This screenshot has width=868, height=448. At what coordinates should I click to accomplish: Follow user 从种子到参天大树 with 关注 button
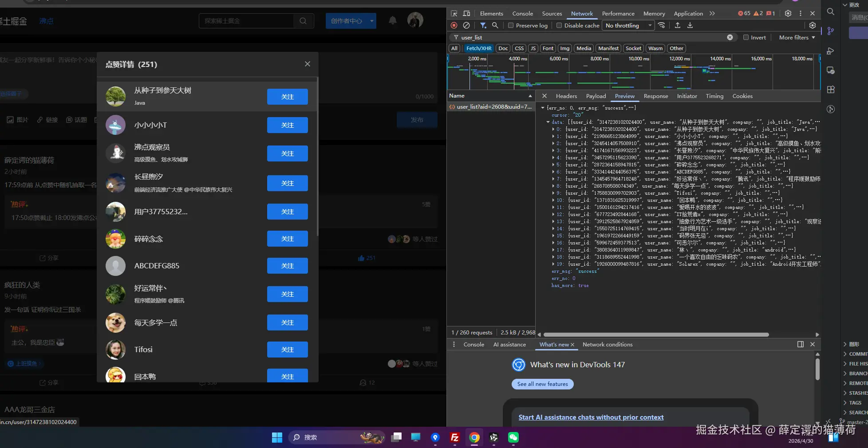(x=288, y=97)
